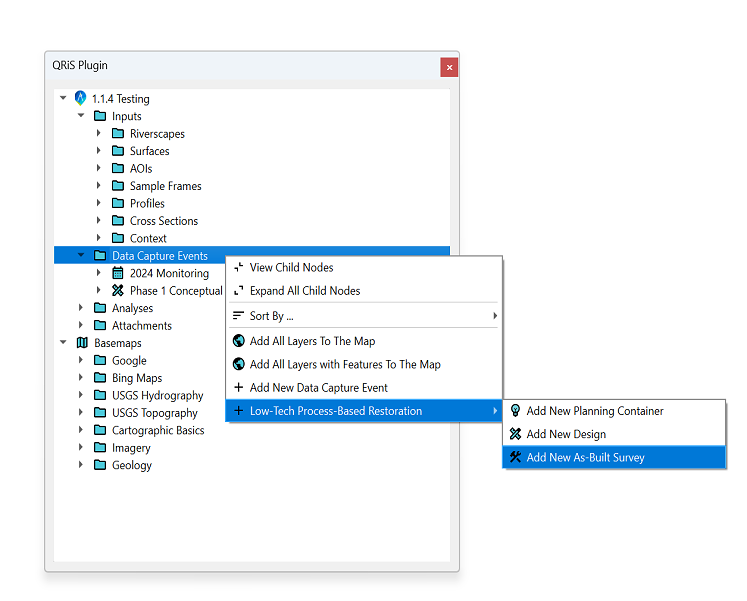Click the Inputs folder icon

coord(100,116)
